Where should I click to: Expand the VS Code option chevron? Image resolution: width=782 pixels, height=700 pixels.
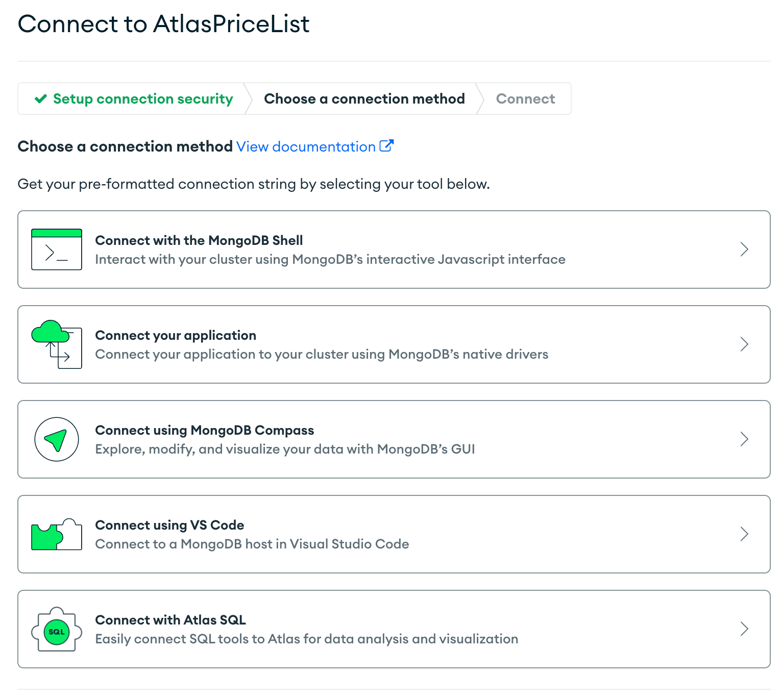(x=744, y=534)
